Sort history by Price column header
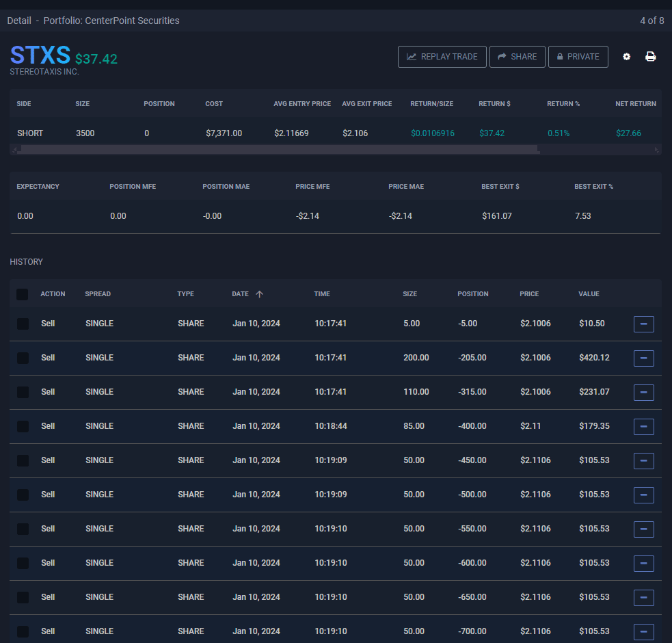 coord(528,294)
